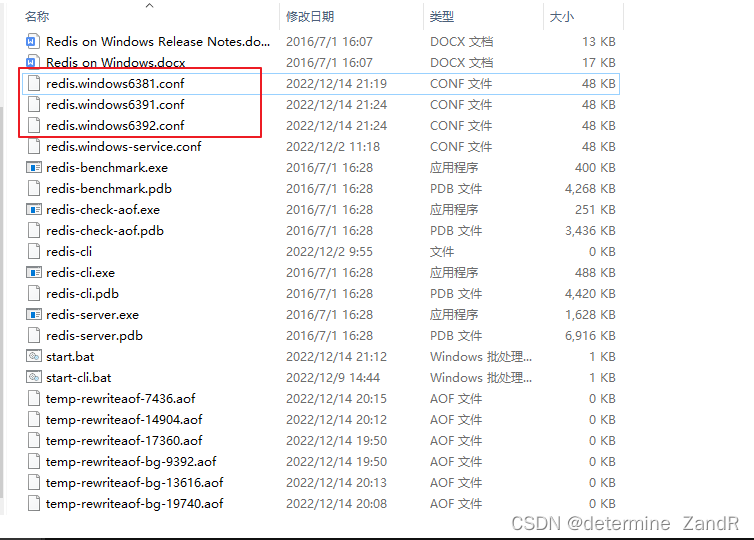Select file name redis-benchmark.exe
The height and width of the screenshot is (540, 754).
coord(107,168)
